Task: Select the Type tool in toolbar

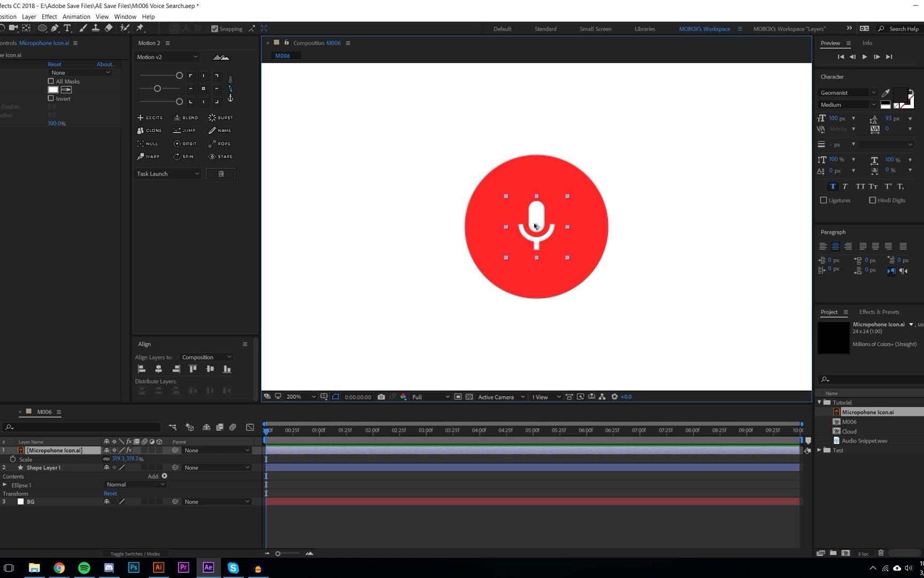Action: [67, 28]
